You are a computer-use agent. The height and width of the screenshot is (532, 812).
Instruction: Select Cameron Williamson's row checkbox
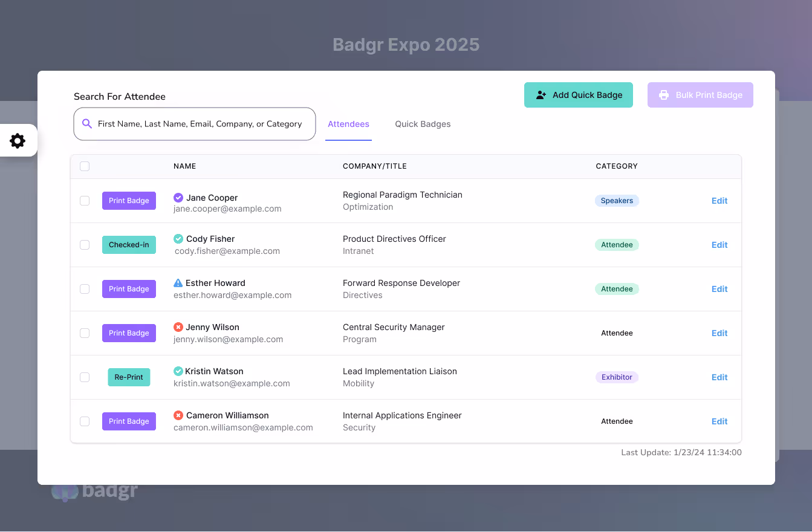click(85, 421)
